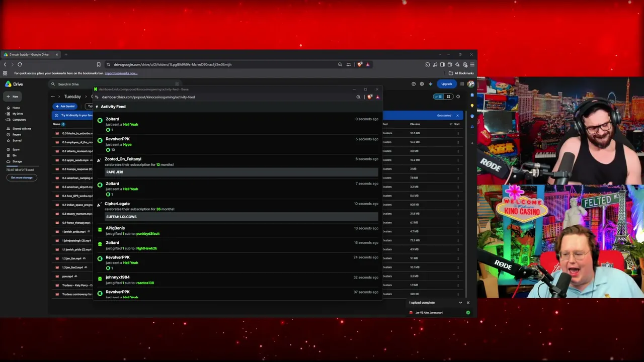Open Contacts in the side panel
Image resolution: width=644 pixels, height=362 pixels.
pyautogui.click(x=472, y=126)
